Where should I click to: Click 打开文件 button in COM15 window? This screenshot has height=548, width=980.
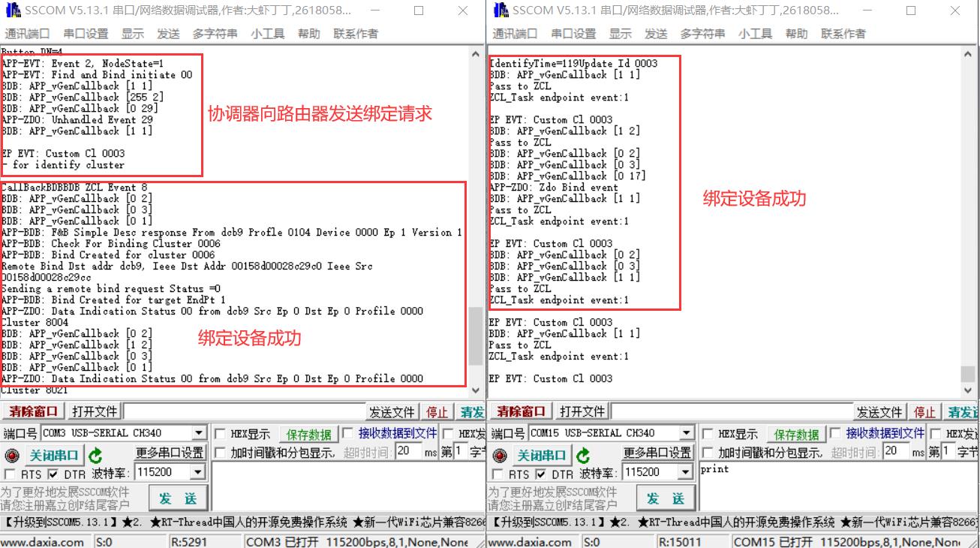(582, 411)
